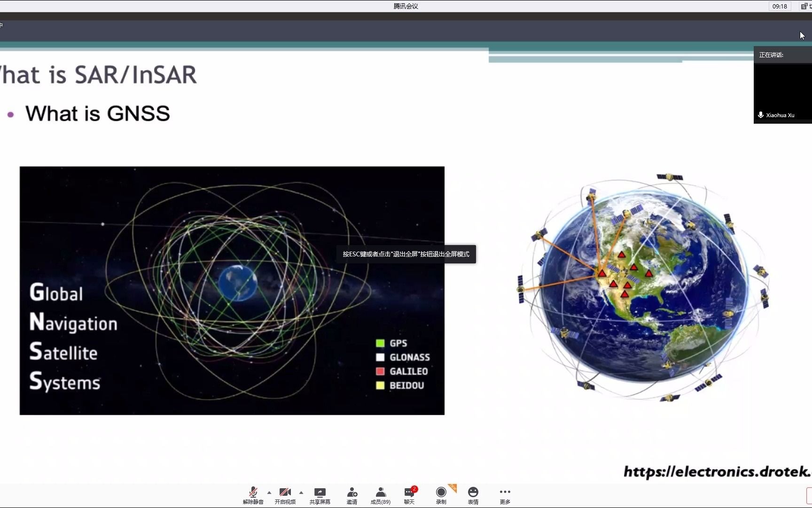This screenshot has height=508, width=812.
Task: Invite participants via 邀请
Action: point(352,496)
